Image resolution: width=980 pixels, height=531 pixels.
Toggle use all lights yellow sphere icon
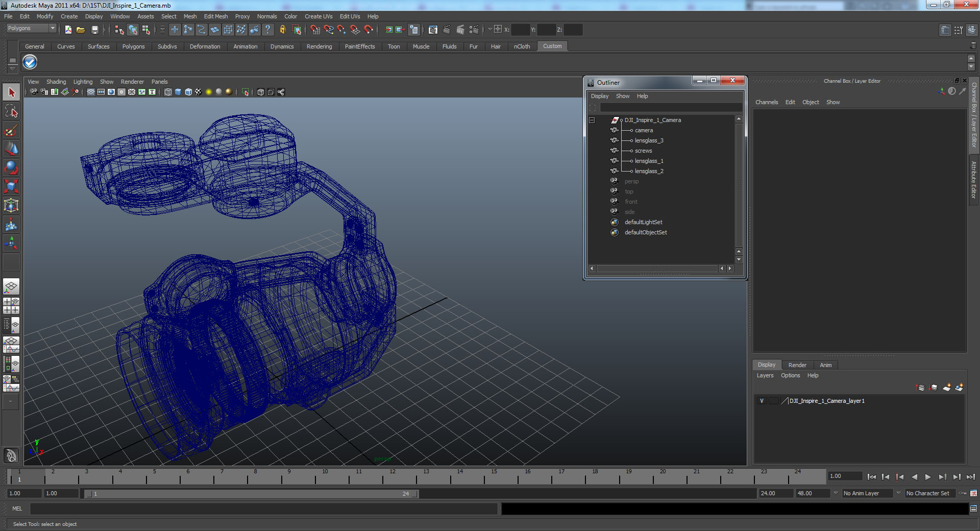(x=209, y=92)
